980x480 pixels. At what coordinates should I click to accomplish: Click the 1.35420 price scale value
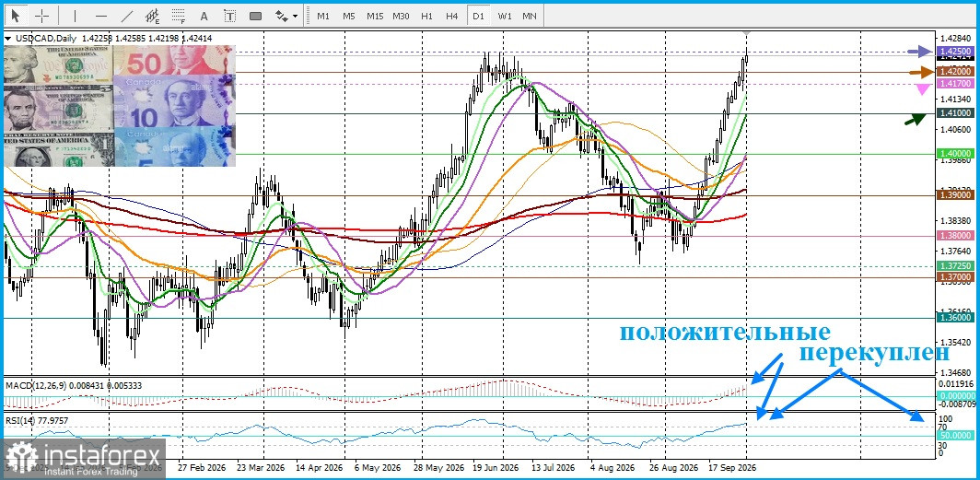point(956,343)
